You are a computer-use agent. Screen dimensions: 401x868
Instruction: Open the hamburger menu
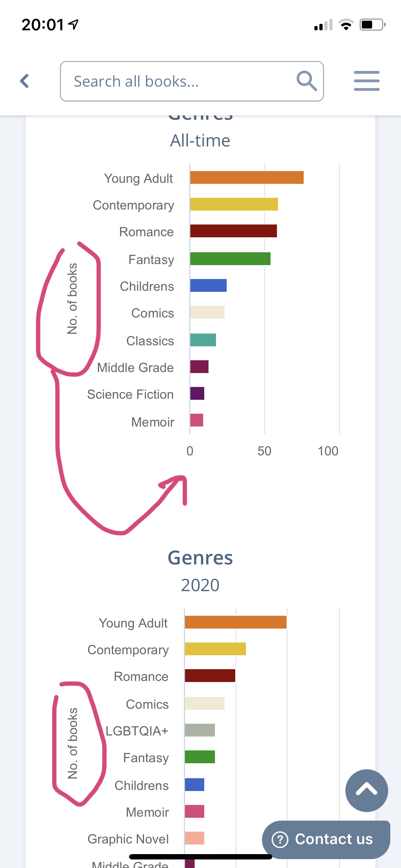(366, 81)
